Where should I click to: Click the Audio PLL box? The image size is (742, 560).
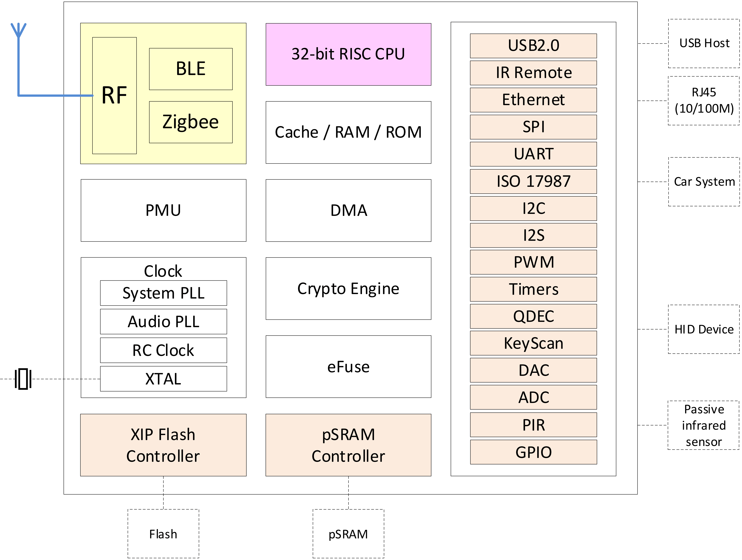(x=163, y=322)
